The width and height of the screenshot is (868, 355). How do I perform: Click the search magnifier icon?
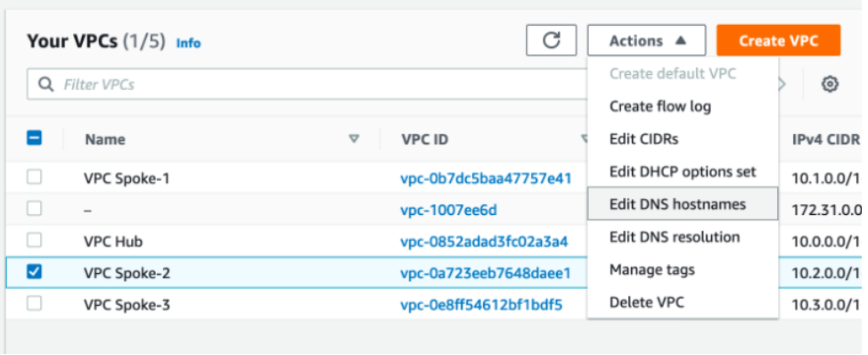click(x=45, y=84)
